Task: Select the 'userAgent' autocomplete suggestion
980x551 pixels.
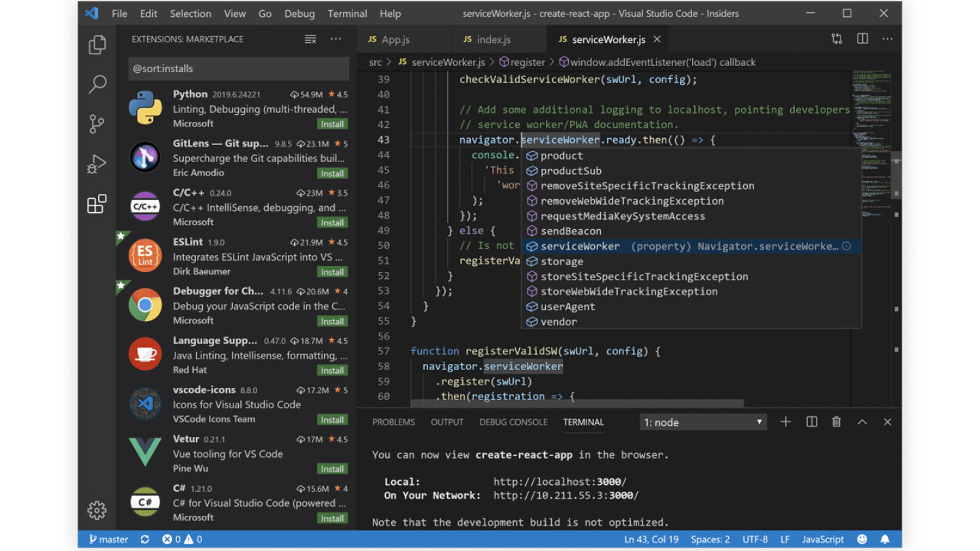Action: tap(691, 307)
